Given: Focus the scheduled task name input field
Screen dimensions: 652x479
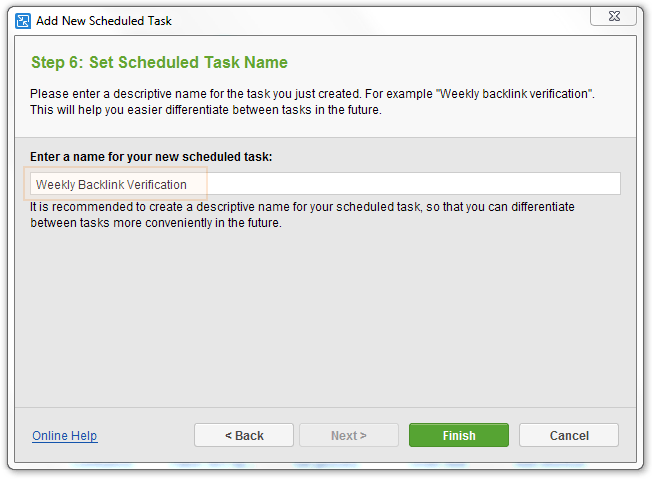Looking at the screenshot, I should 325,184.
